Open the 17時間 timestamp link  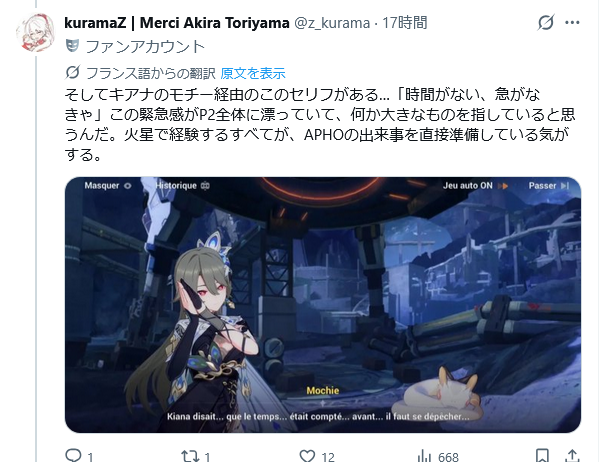pos(405,23)
